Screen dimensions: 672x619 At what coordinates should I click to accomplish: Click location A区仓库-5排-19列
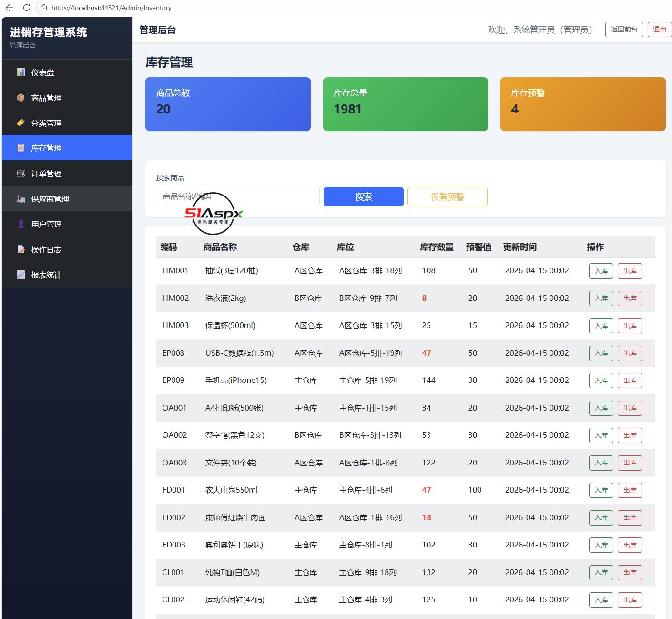(371, 353)
